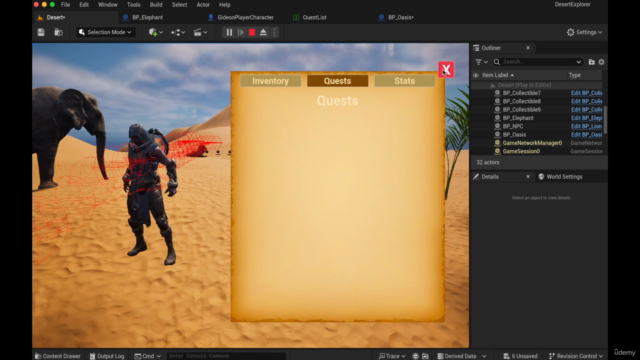Open the File menu
640x360 pixels.
(65, 5)
